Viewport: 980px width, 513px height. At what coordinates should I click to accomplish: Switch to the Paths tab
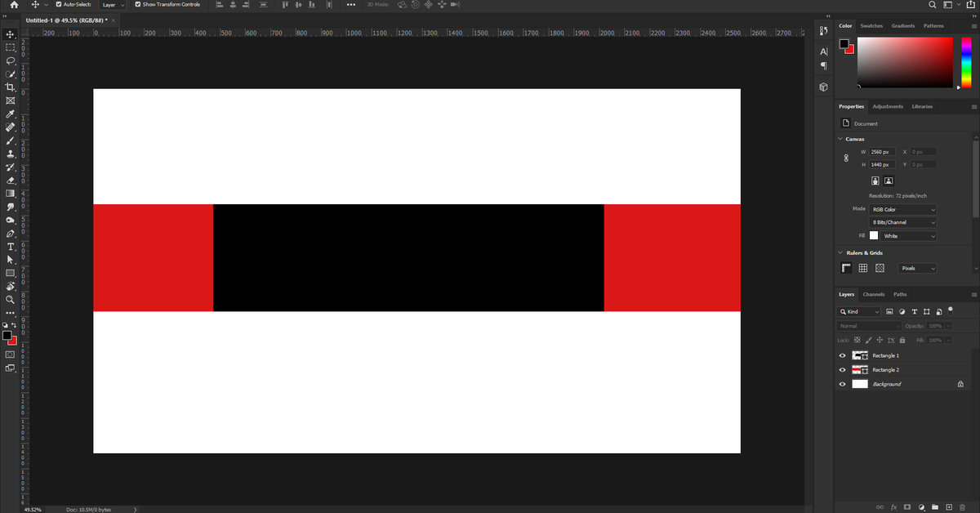[900, 295]
